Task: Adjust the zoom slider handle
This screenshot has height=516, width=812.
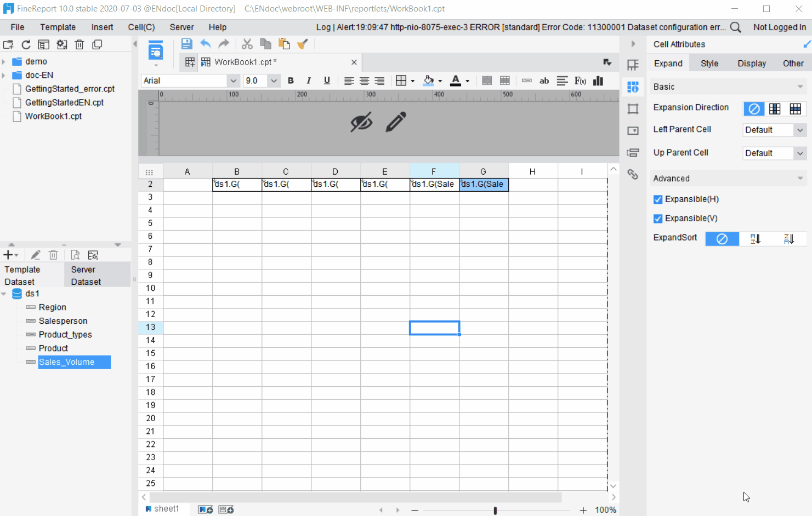Action: pos(495,511)
